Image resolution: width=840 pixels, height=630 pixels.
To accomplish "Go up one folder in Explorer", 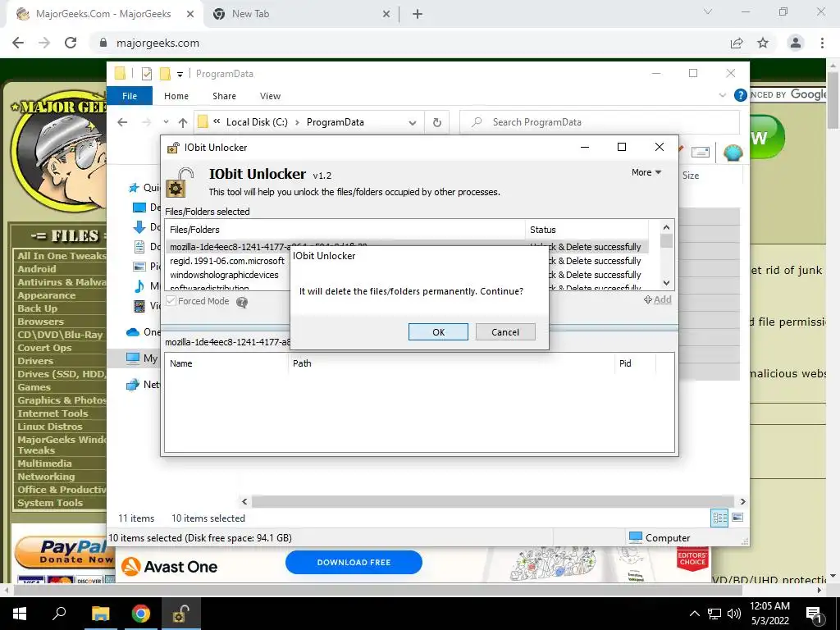I will (183, 122).
